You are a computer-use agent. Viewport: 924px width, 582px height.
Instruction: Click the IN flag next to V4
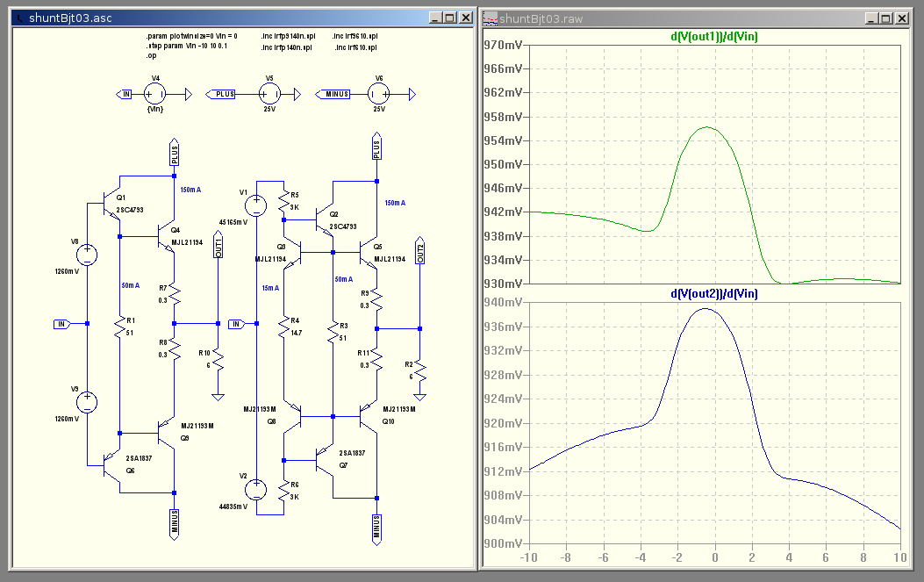125,94
